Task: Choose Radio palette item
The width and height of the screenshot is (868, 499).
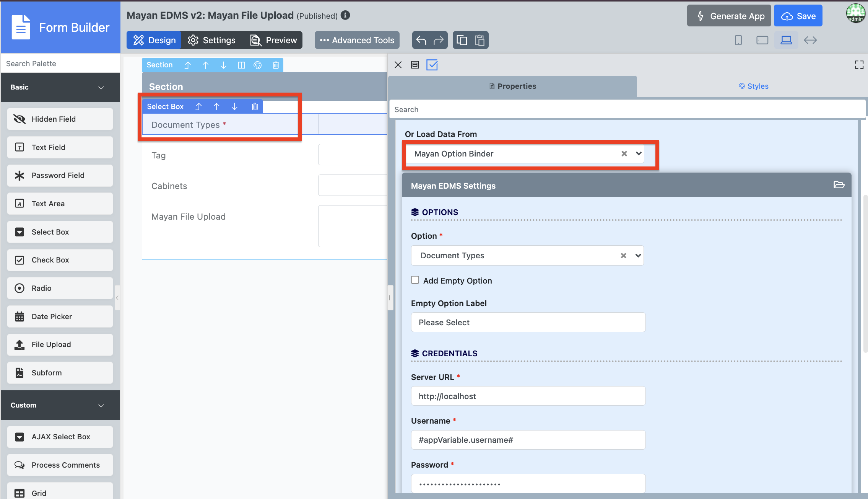Action: [60, 288]
